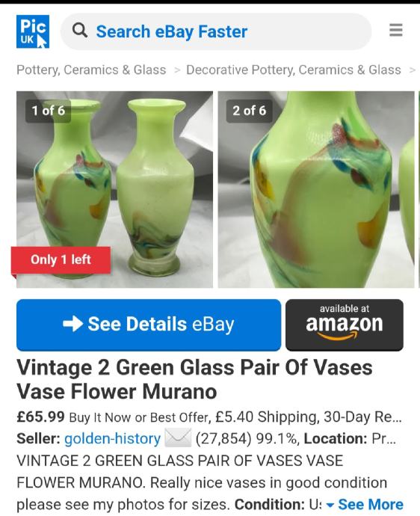This screenshot has height=516, width=420.
Task: Open the available at Amazon button
Action: [345, 325]
